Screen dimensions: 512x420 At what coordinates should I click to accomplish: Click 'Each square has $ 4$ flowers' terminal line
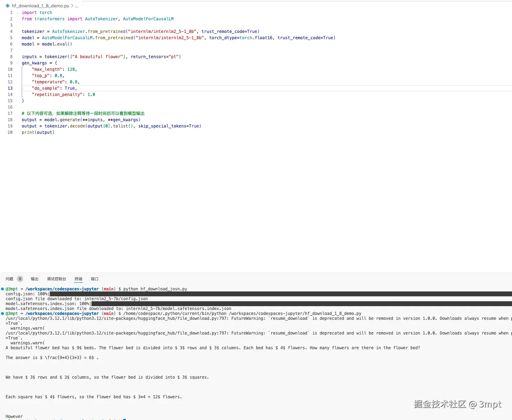(94, 397)
